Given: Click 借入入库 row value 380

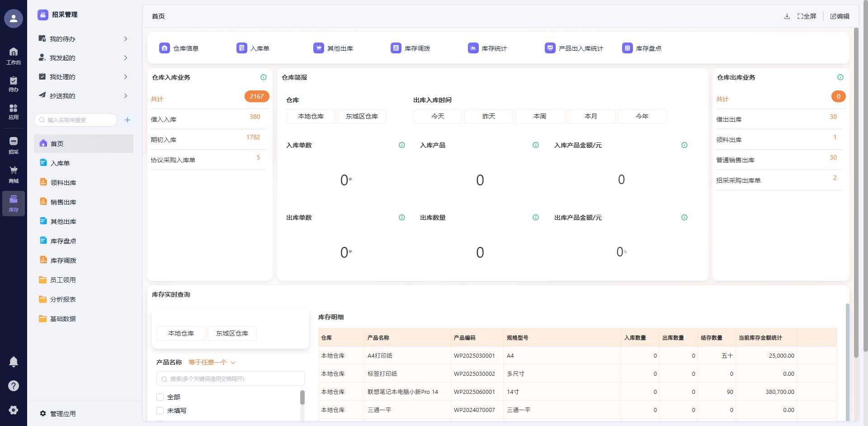Looking at the screenshot, I should 255,117.
